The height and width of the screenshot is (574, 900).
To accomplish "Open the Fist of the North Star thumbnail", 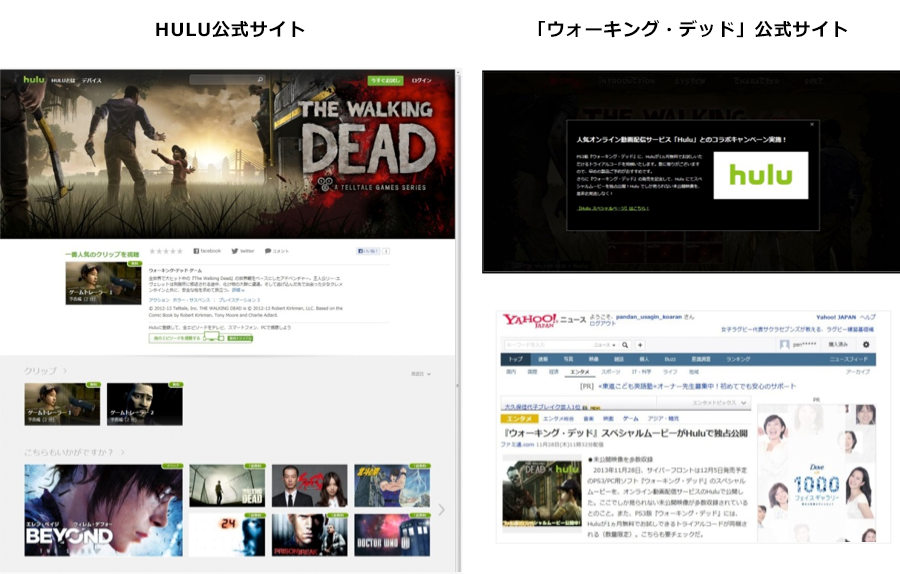I will click(392, 486).
